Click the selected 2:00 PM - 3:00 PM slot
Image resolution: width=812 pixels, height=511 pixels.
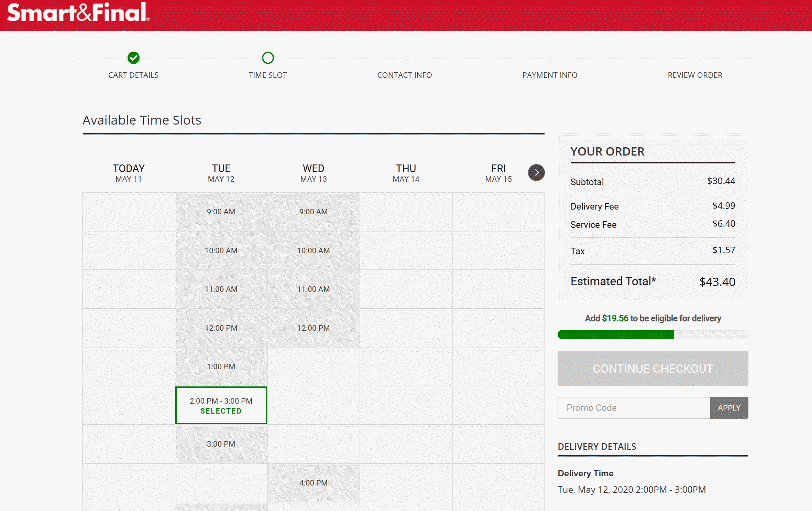[221, 405]
